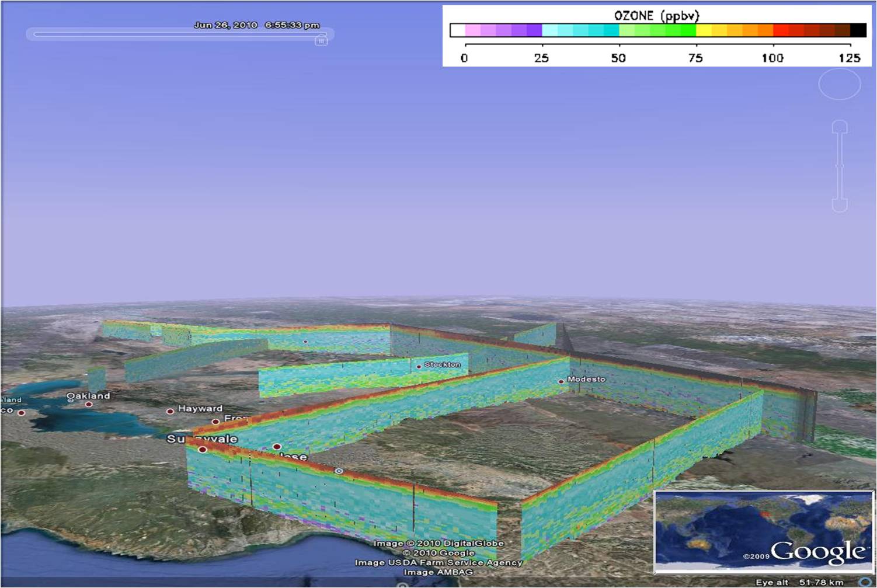Click the Fremont placemark dot

click(215, 421)
